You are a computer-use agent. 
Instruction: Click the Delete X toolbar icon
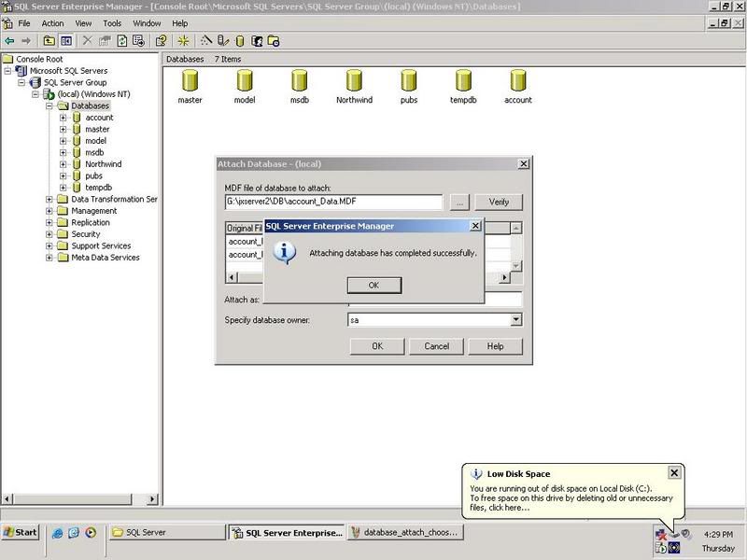(87, 41)
